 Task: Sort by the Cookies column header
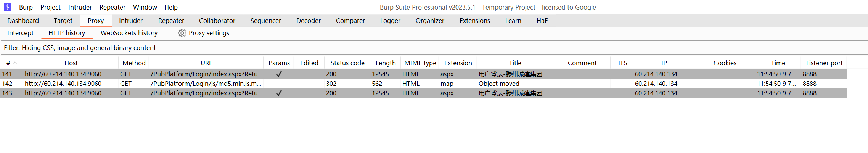pos(725,63)
